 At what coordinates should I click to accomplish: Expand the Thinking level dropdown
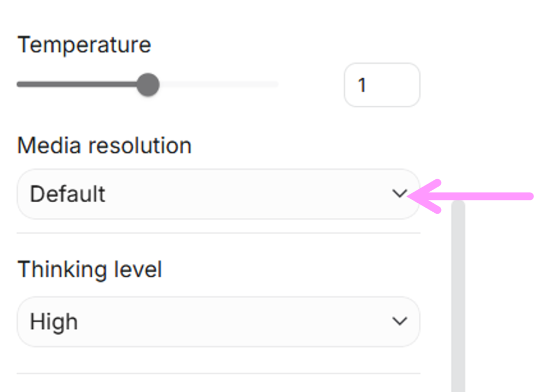point(218,321)
